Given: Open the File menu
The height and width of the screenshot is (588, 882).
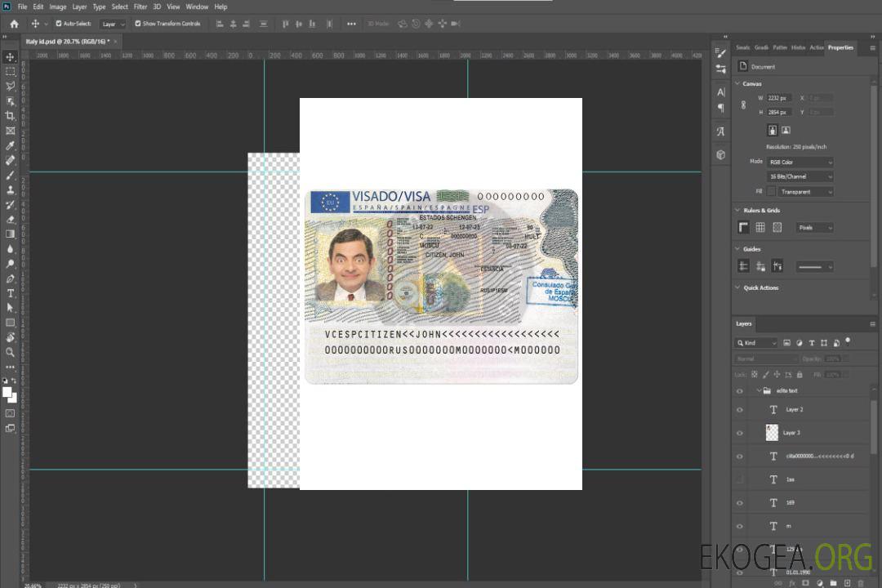Looking at the screenshot, I should pos(23,7).
